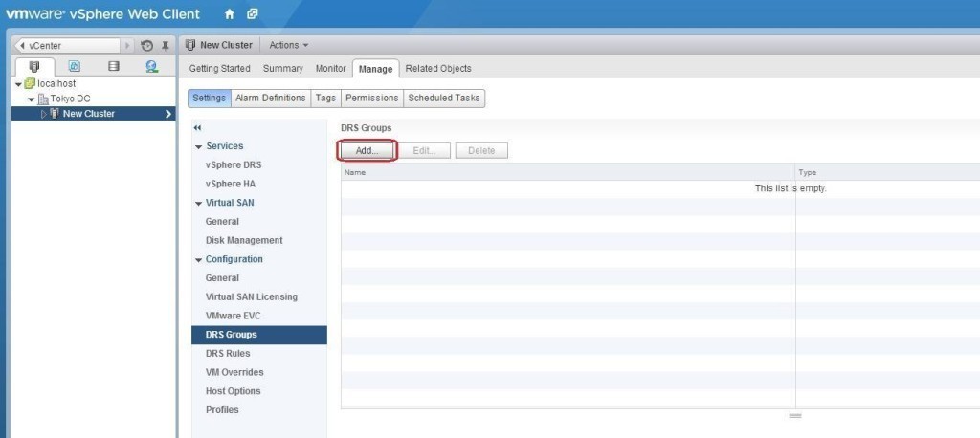Image resolution: width=980 pixels, height=438 pixels.
Task: Click the panel resize handle below table
Action: pos(795,415)
